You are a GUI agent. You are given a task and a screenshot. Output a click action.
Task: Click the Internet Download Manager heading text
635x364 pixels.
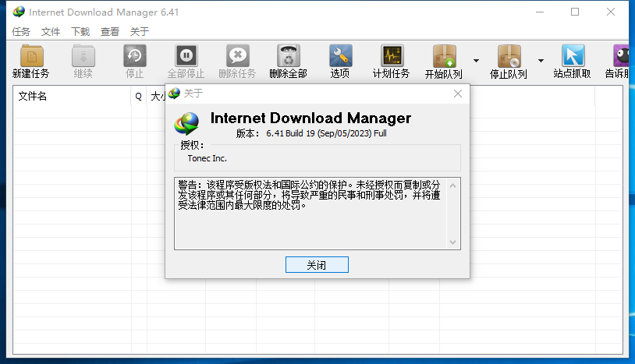click(310, 118)
